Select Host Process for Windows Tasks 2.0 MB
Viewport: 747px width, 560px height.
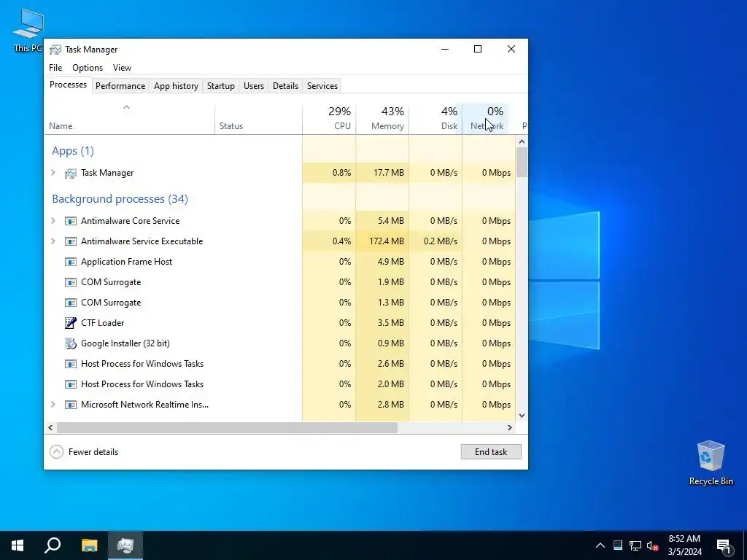pos(280,384)
